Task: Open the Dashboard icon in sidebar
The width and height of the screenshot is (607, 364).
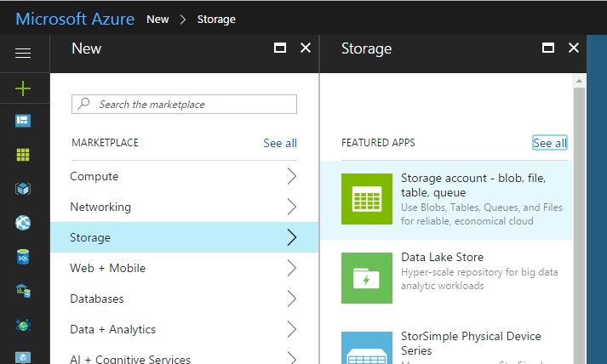Action: (x=23, y=121)
